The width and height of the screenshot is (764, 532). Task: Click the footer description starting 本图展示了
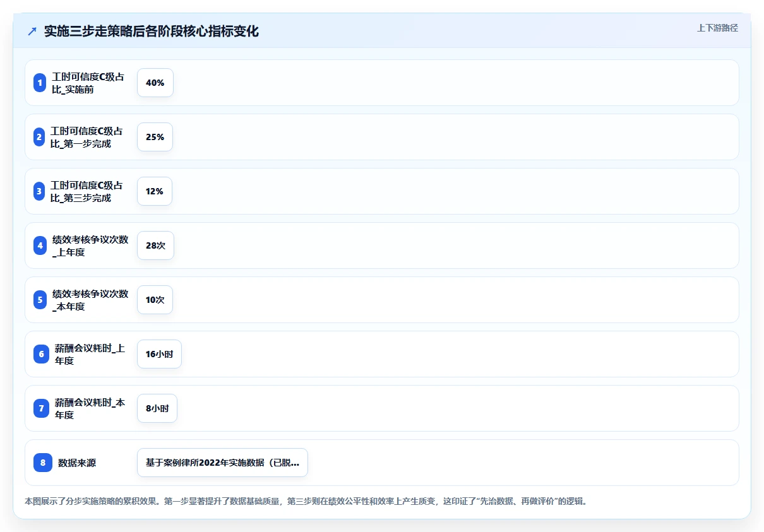pyautogui.click(x=306, y=502)
